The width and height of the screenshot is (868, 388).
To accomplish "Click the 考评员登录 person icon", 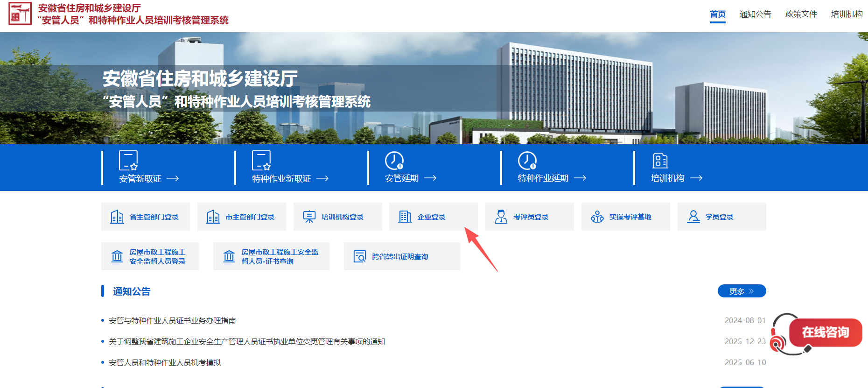I will pyautogui.click(x=501, y=217).
